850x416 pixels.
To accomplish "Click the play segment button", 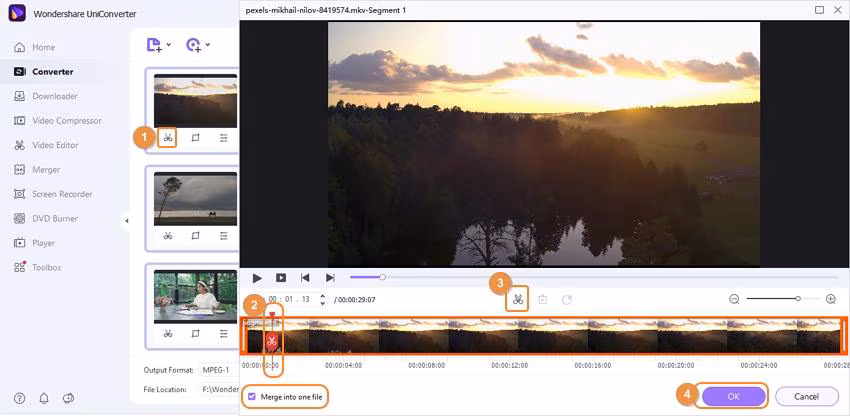I will pos(281,278).
